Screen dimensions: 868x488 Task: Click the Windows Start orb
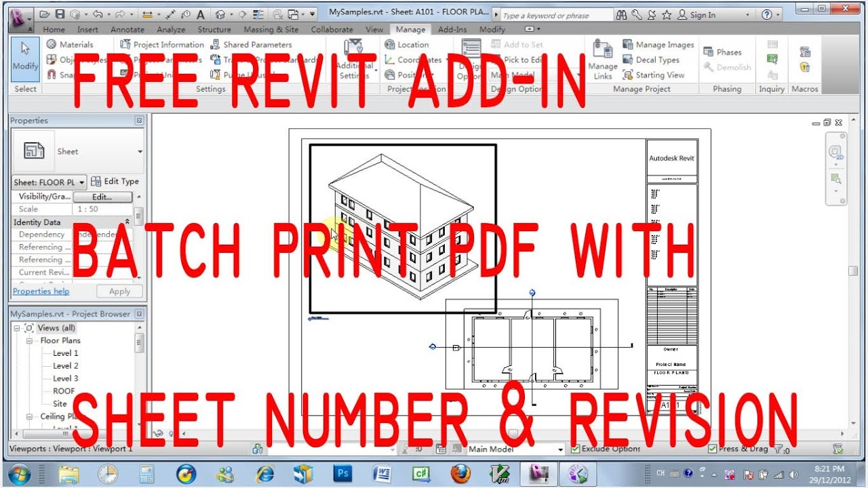[x=20, y=472]
